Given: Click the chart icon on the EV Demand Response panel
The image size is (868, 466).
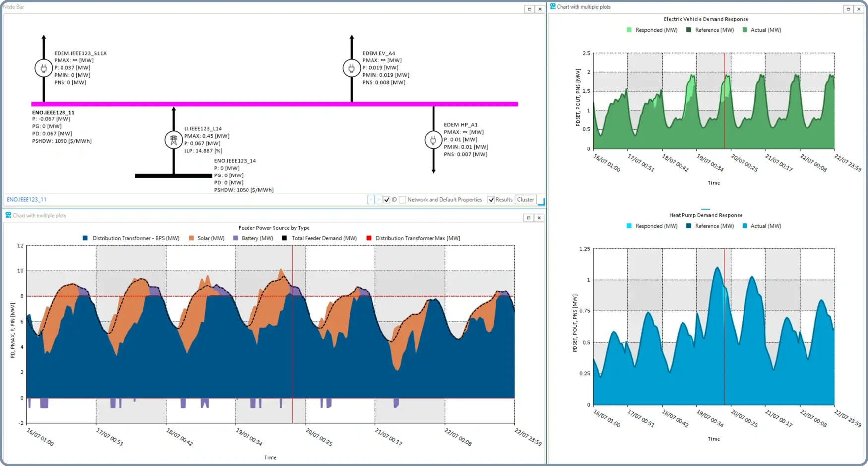Looking at the screenshot, I should (554, 6).
